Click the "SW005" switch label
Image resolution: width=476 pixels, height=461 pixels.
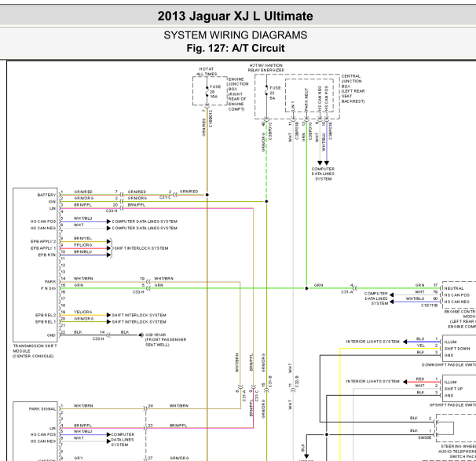tap(425, 438)
